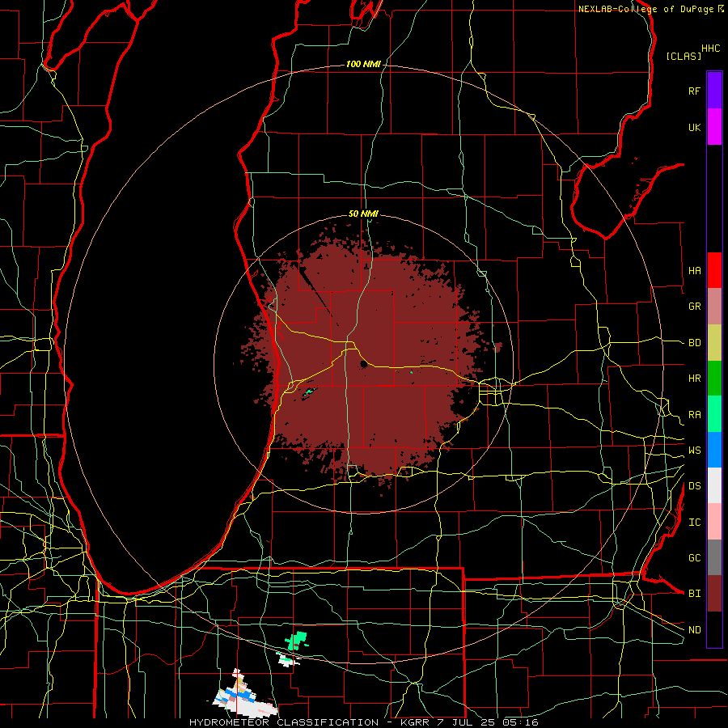Viewport: 728px width, 728px height.
Task: Click the GR legend color swatch
Action: tap(714, 306)
